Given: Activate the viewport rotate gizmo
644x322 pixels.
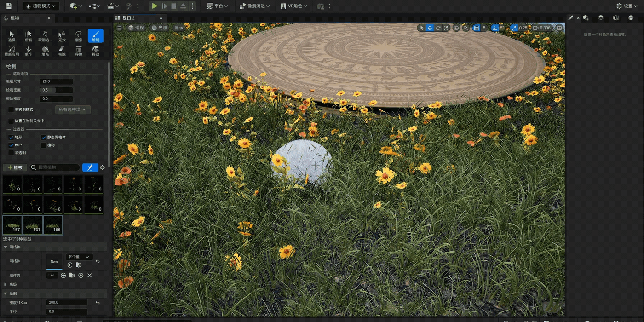Looking at the screenshot, I should [438, 28].
